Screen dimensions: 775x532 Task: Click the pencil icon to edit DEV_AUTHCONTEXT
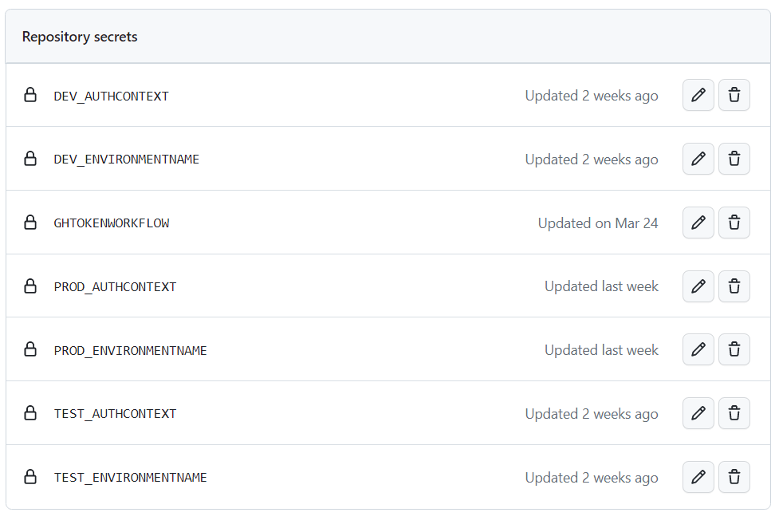pyautogui.click(x=698, y=95)
